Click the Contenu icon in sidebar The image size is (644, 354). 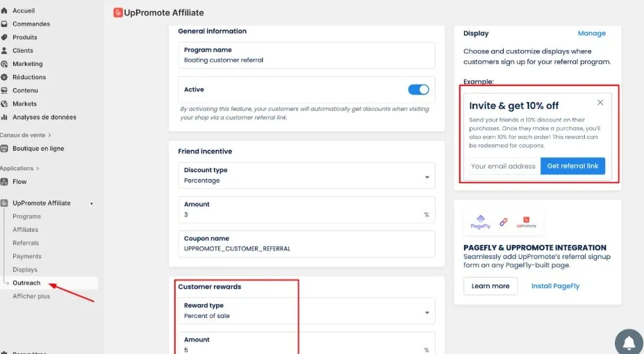[x=4, y=91]
